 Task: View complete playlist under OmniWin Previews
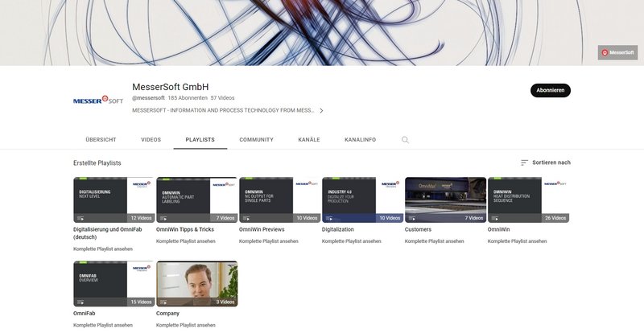pos(269,241)
